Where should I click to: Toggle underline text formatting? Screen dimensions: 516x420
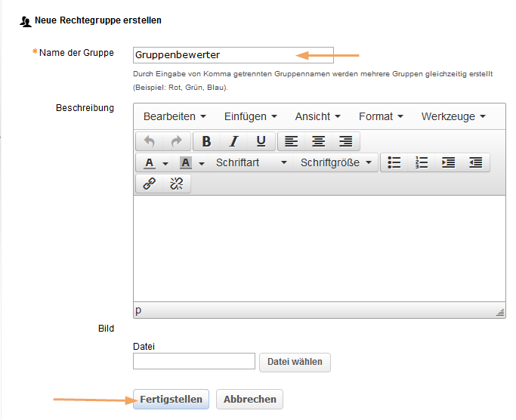pyautogui.click(x=261, y=141)
